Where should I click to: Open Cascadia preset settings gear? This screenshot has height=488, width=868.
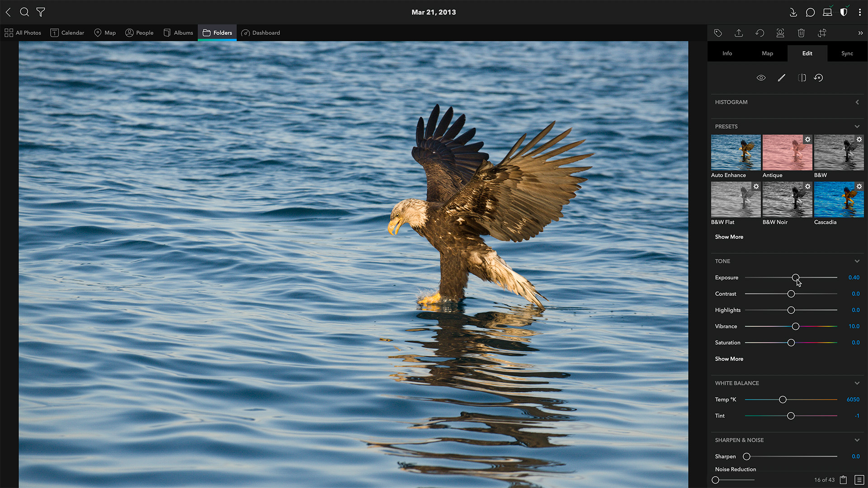(859, 187)
